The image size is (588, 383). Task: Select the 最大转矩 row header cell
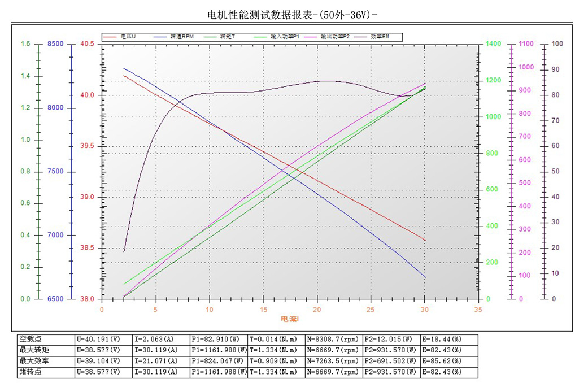click(x=45, y=350)
